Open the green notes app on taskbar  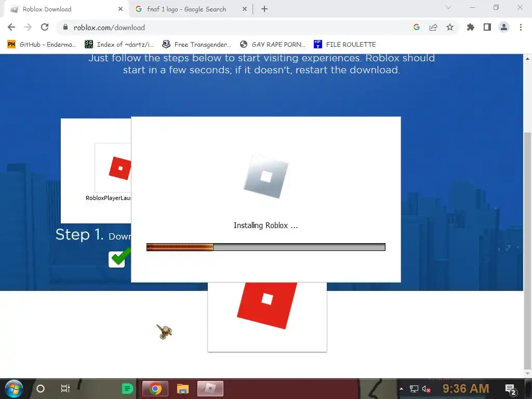pos(127,389)
